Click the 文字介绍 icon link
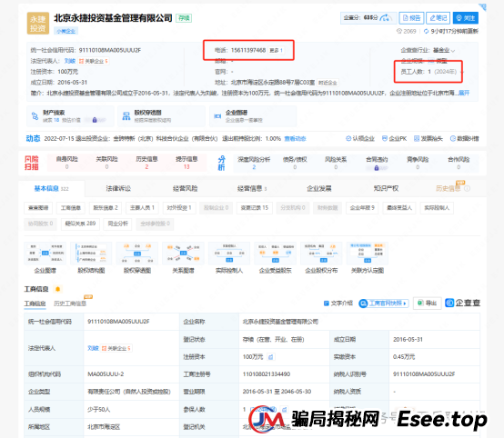 [x=338, y=304]
